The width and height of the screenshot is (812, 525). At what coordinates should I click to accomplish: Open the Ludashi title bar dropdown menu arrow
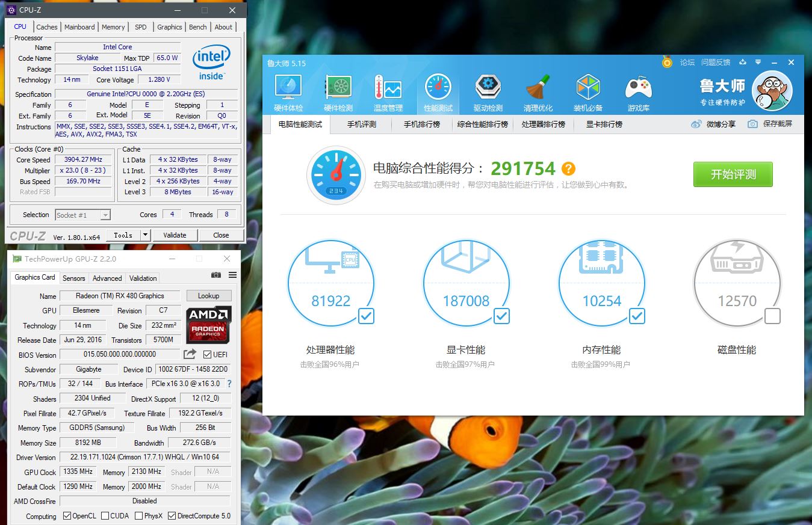(758, 62)
